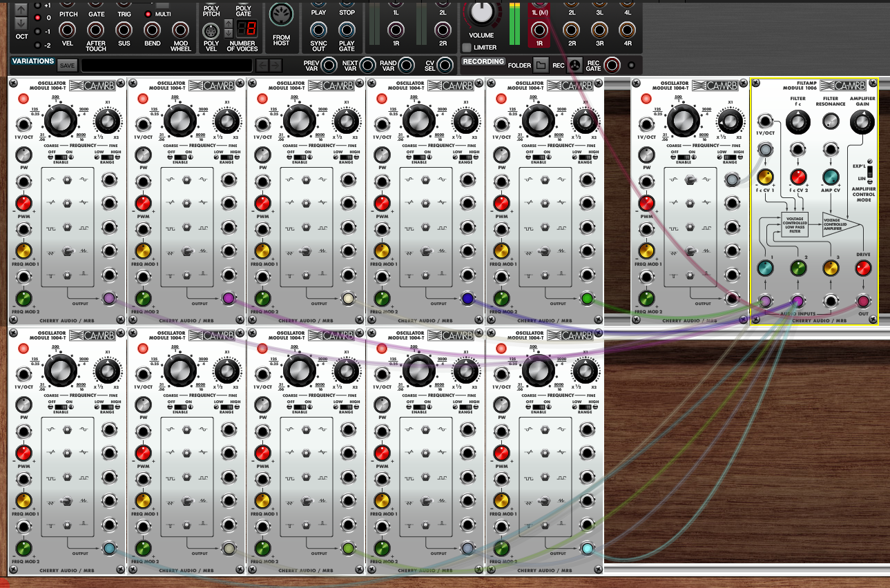Click the MOD WHEEL output jack
This screenshot has width=890, height=588.
(180, 30)
